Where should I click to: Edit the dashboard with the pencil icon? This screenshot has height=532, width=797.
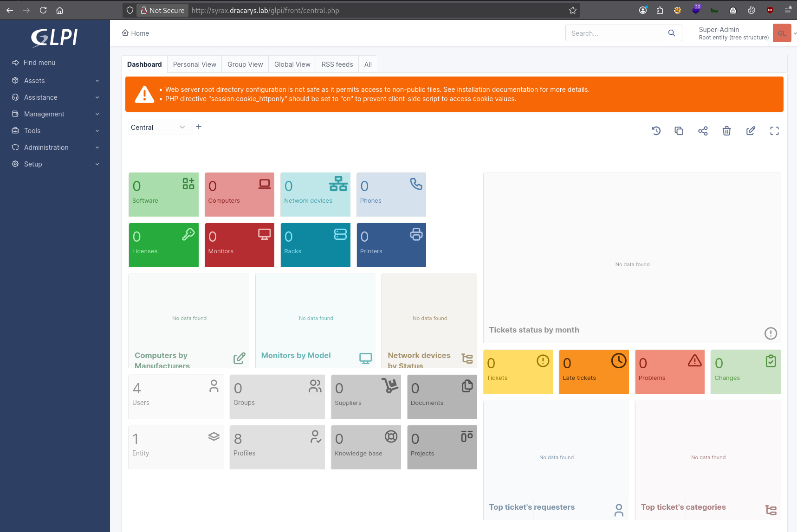click(751, 131)
